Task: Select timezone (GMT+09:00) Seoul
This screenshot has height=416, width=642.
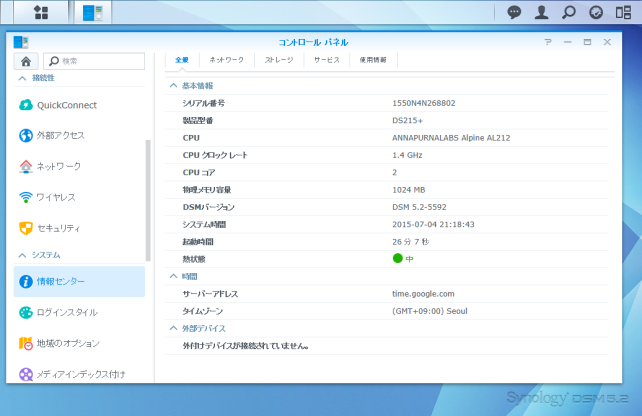Action: (x=430, y=311)
